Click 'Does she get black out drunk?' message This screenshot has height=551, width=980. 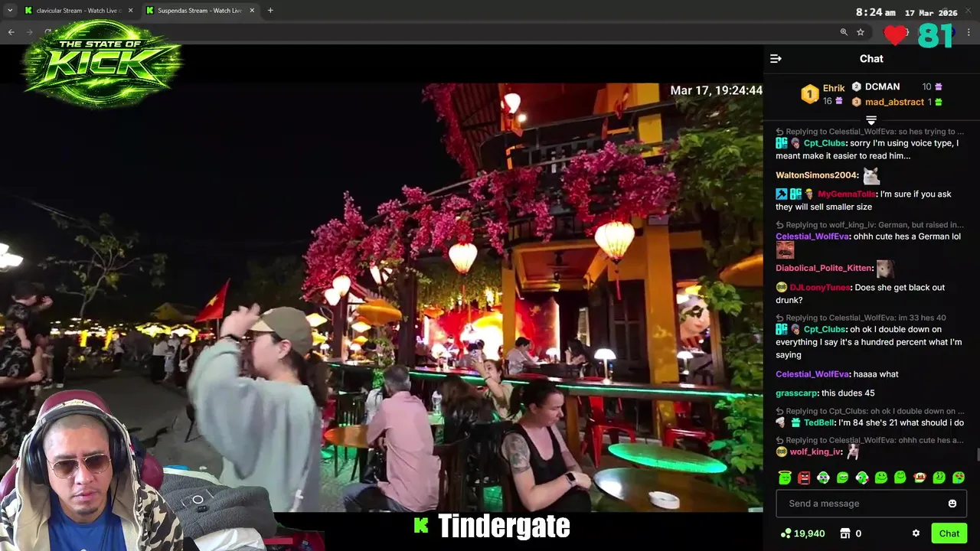click(x=861, y=294)
